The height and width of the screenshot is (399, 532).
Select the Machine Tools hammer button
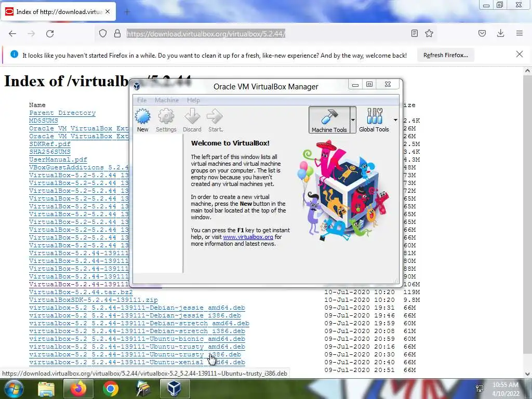[x=329, y=120]
